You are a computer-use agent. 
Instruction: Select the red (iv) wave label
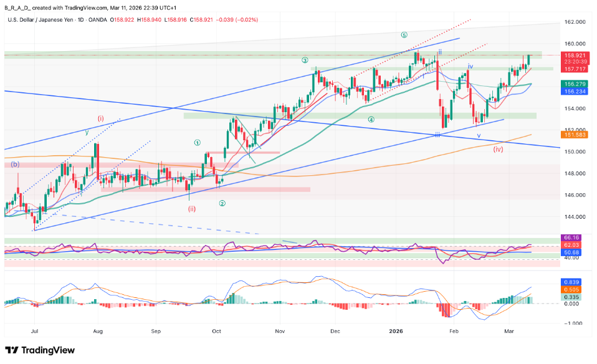tap(498, 149)
